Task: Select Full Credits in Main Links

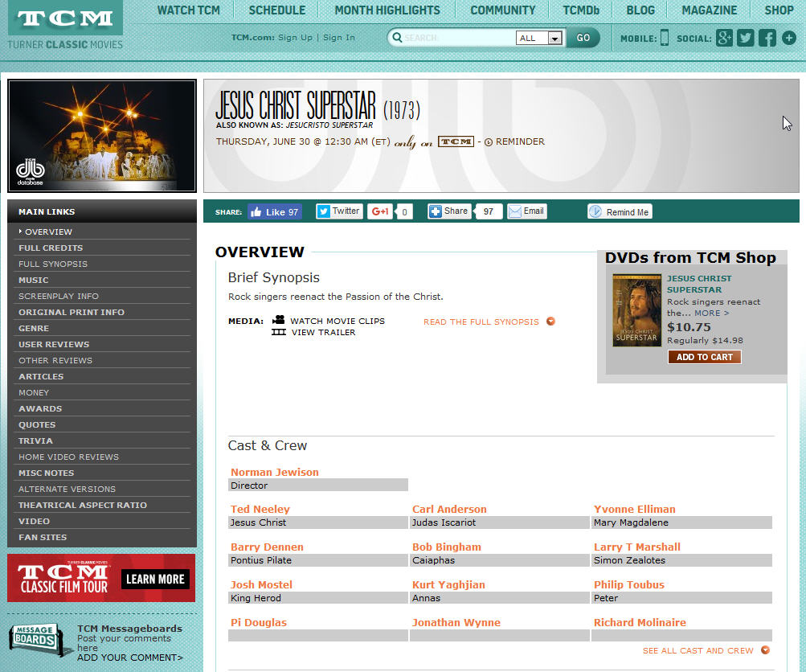Action: point(51,248)
